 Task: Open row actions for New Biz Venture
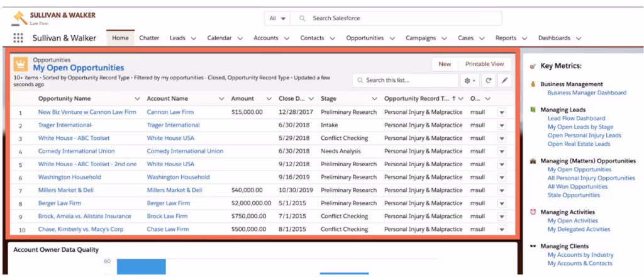(502, 112)
